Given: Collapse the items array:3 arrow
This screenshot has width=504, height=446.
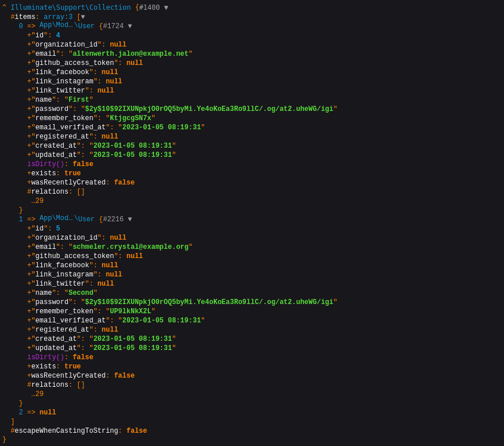Looking at the screenshot, I should pos(83,17).
